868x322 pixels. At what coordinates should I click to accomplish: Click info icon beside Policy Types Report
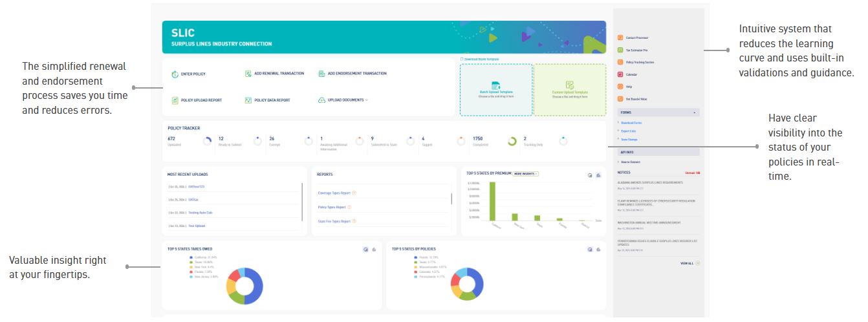point(349,207)
